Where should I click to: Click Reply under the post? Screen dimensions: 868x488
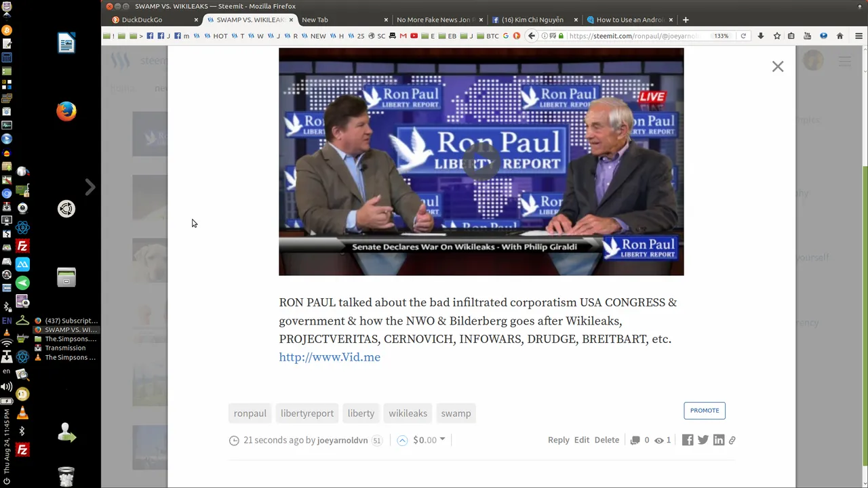pos(559,440)
